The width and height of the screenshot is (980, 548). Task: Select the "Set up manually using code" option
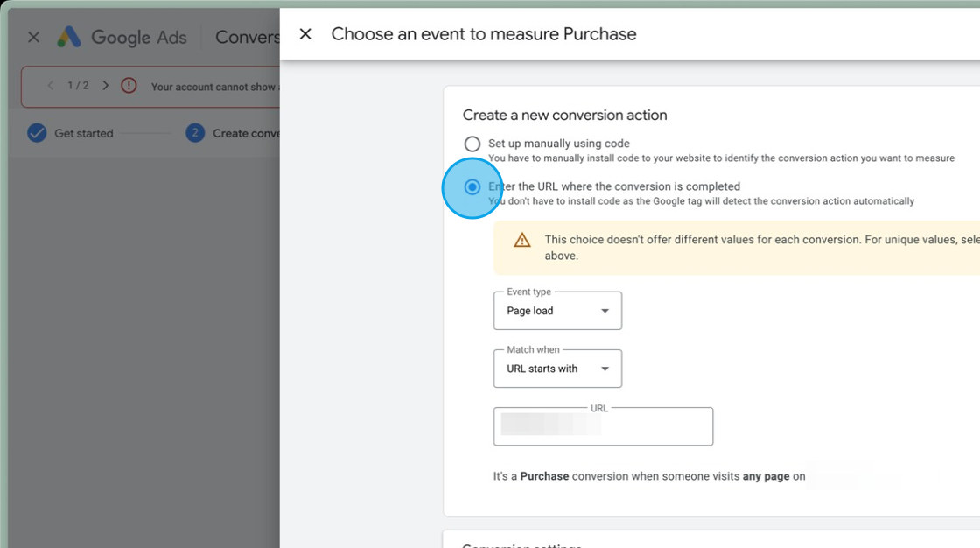coord(472,144)
